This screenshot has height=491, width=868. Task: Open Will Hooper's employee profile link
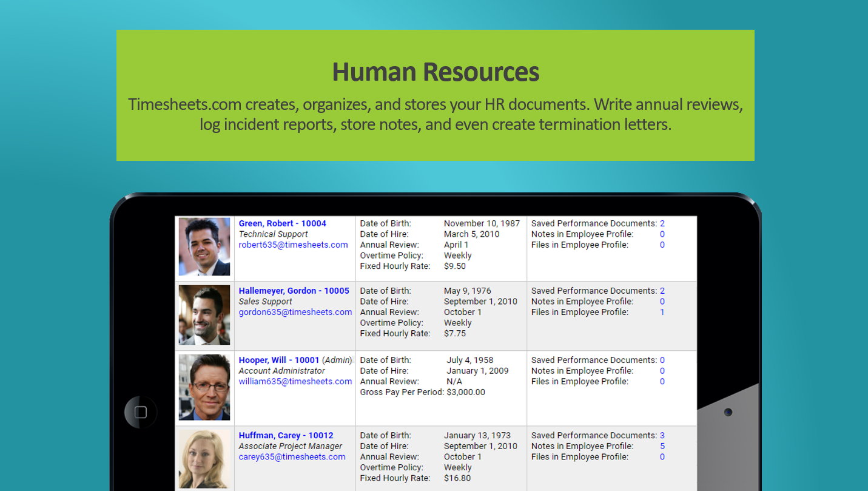pyautogui.click(x=279, y=359)
